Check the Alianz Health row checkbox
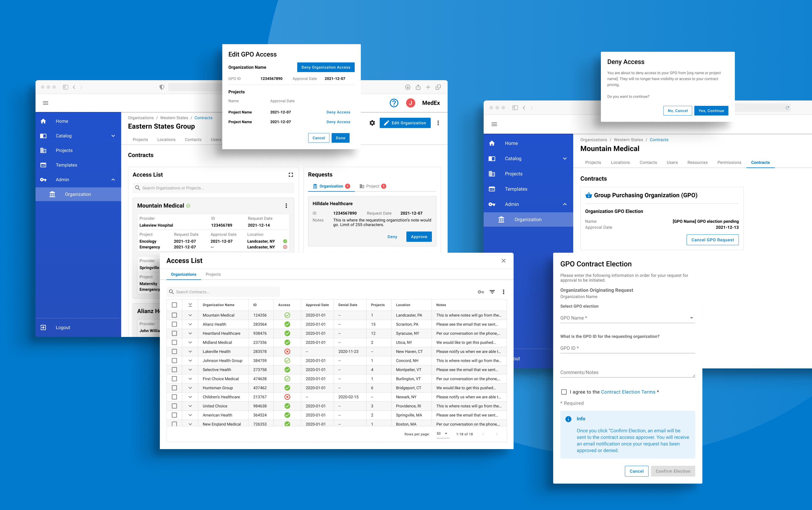This screenshot has width=812, height=510. point(174,324)
